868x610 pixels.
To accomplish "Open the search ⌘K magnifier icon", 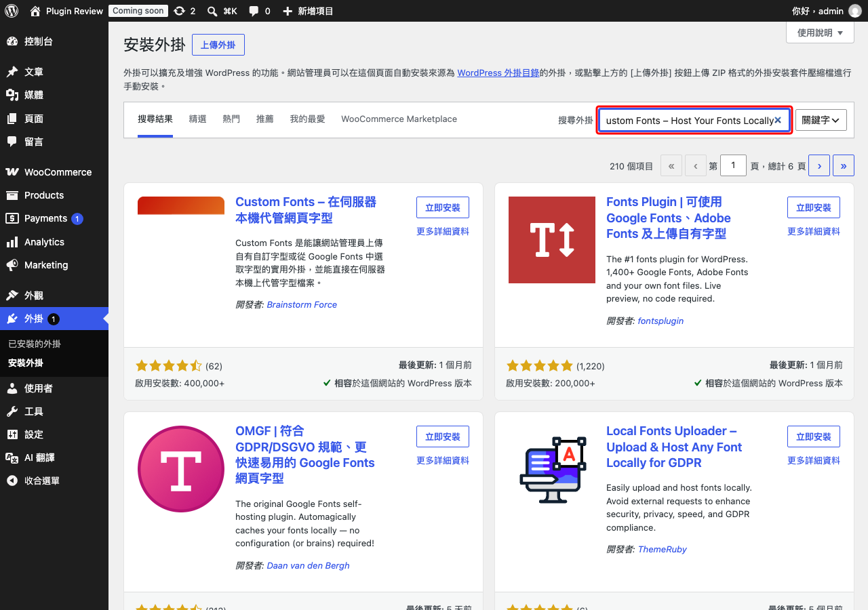I will [212, 11].
